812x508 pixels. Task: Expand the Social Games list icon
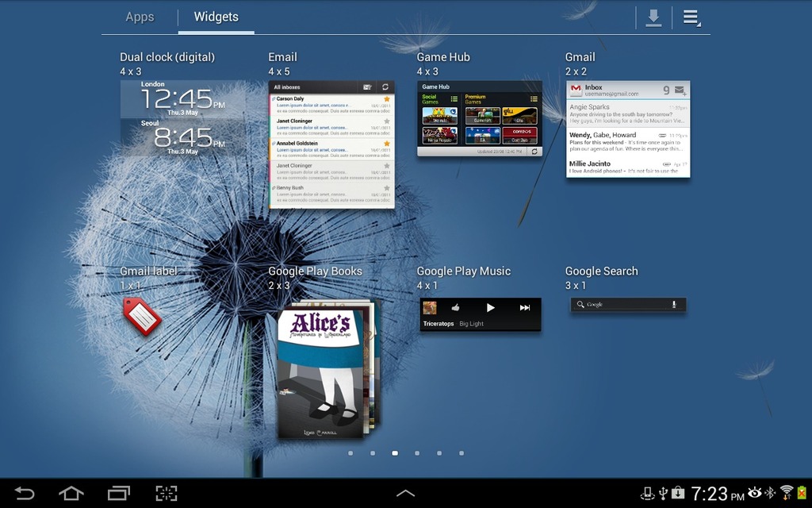click(x=454, y=99)
